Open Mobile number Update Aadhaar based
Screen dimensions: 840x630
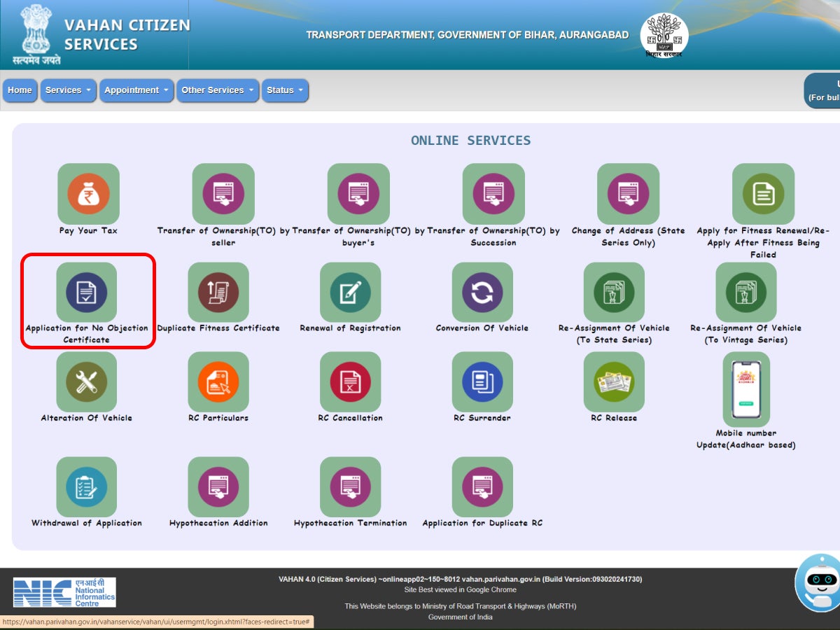(746, 389)
